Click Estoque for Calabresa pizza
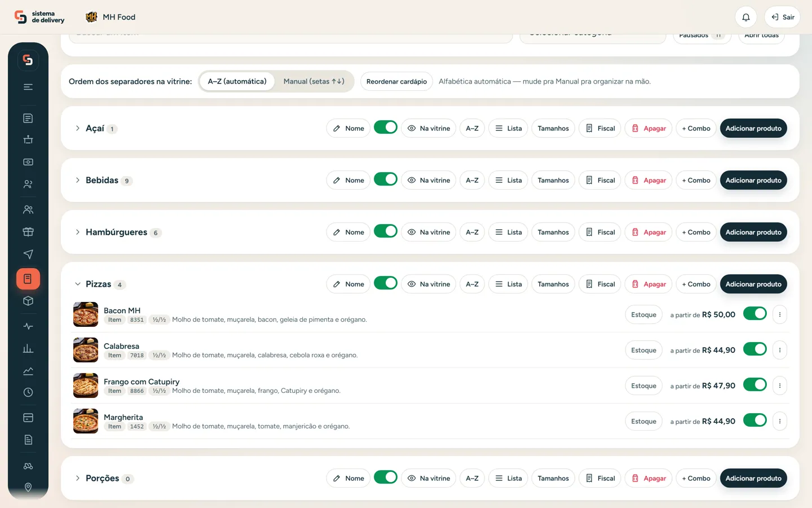This screenshot has width=812, height=508. click(x=643, y=350)
